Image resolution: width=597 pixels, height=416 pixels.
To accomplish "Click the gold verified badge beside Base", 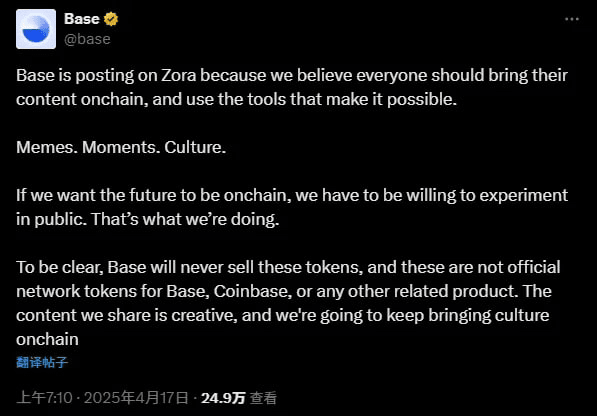I will point(111,19).
